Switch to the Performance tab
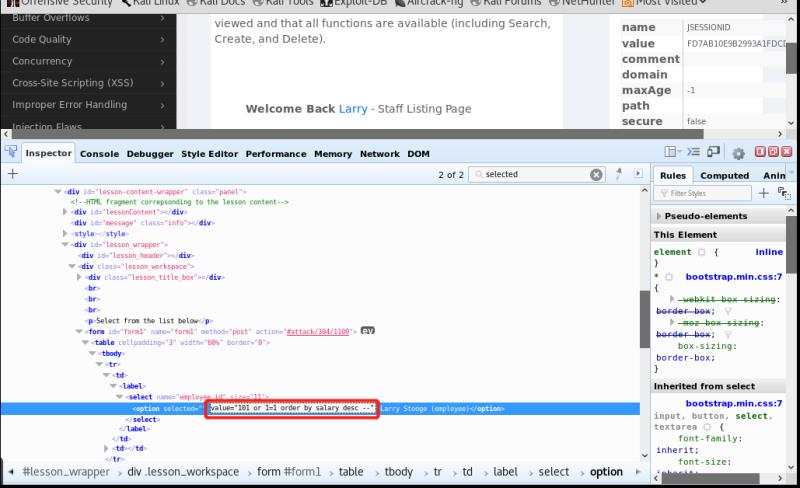Screen dimensions: 800x488 [x=276, y=154]
